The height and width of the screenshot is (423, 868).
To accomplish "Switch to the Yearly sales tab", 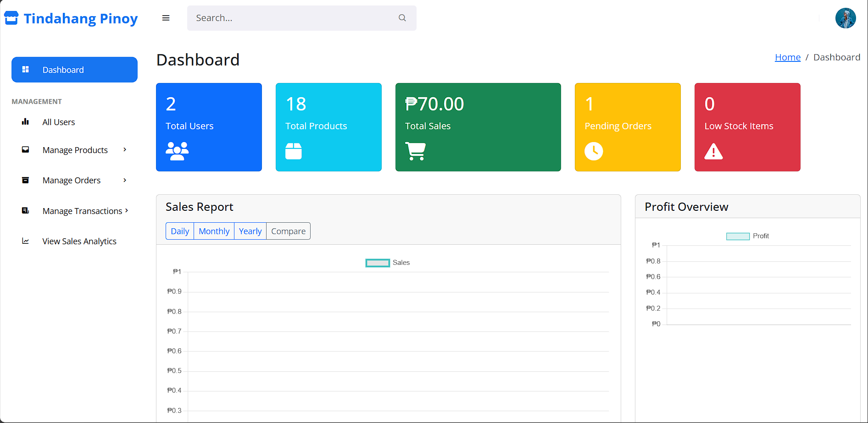I will click(250, 231).
